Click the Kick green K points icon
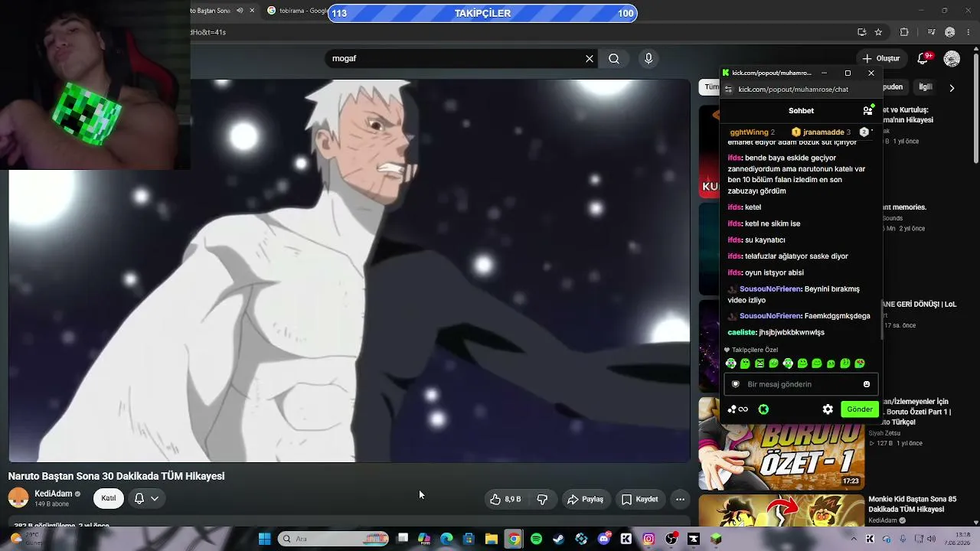Image resolution: width=980 pixels, height=551 pixels. (763, 409)
